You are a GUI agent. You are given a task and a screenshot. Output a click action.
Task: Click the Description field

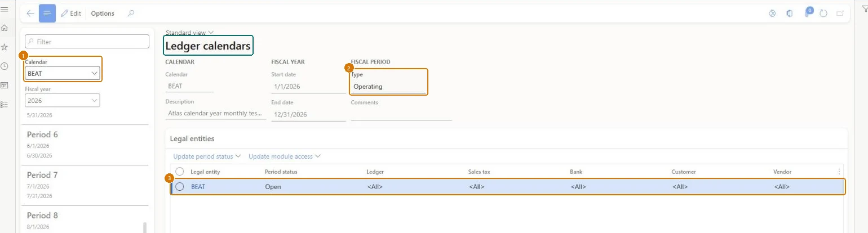216,113
